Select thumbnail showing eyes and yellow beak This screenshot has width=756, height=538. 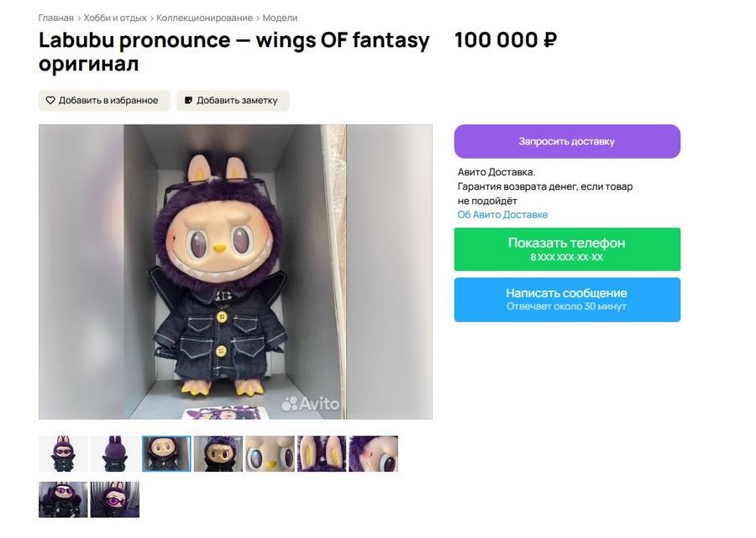pyautogui.click(x=270, y=454)
